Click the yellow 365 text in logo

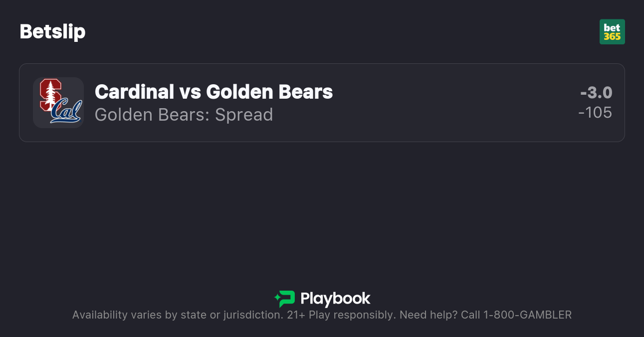(612, 36)
